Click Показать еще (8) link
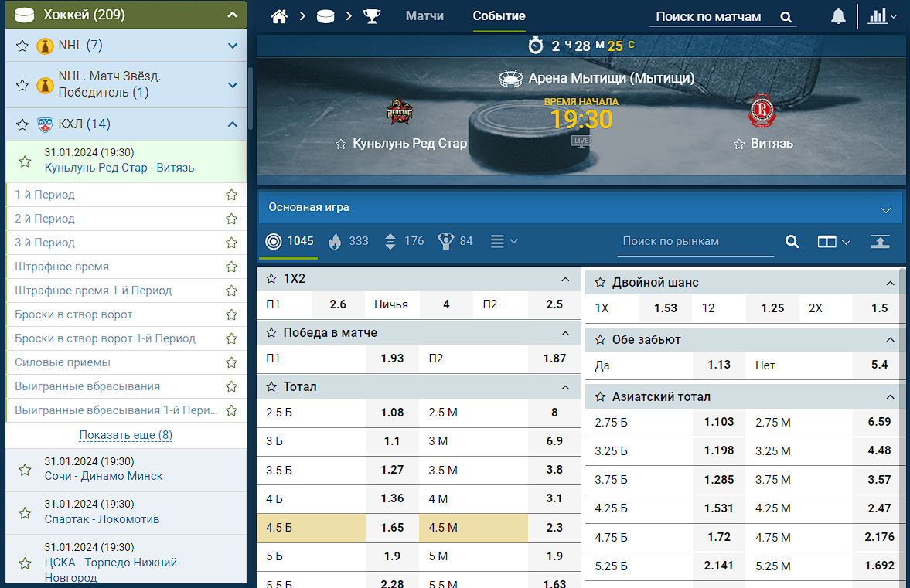The height and width of the screenshot is (588, 910). tap(125, 435)
